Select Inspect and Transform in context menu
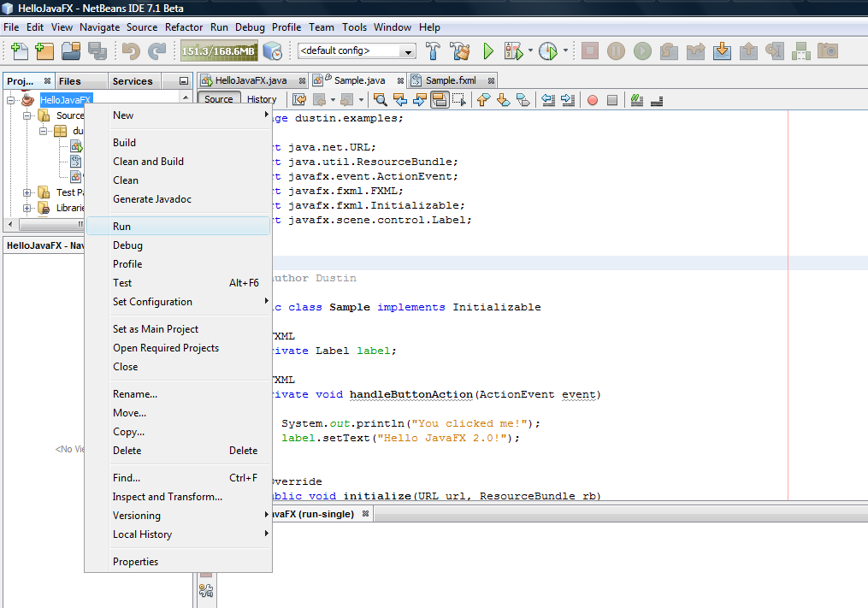 click(x=178, y=497)
